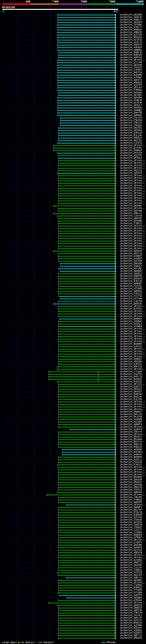146x644 pixels.
Task: Select the UniRef100_A8MQQ1 label
Action: [131, 271]
